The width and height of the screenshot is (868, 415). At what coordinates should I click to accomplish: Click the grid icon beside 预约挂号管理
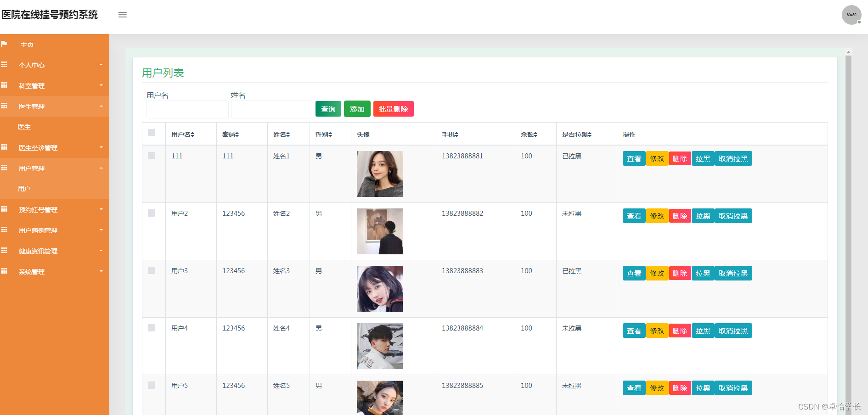click(x=4, y=209)
